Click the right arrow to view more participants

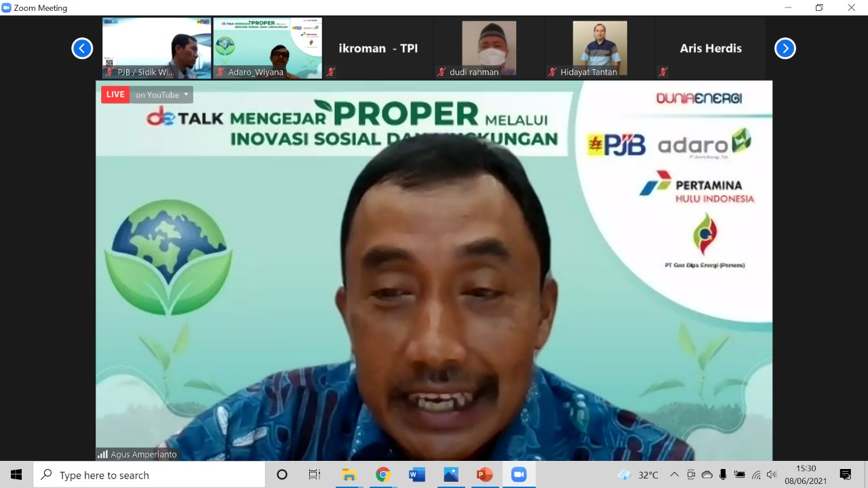click(785, 48)
